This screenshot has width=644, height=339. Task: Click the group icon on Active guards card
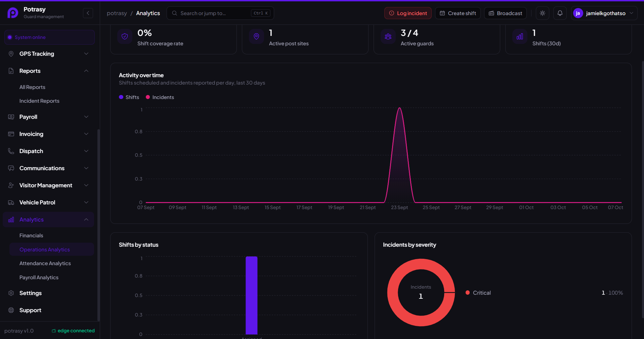[x=388, y=37]
